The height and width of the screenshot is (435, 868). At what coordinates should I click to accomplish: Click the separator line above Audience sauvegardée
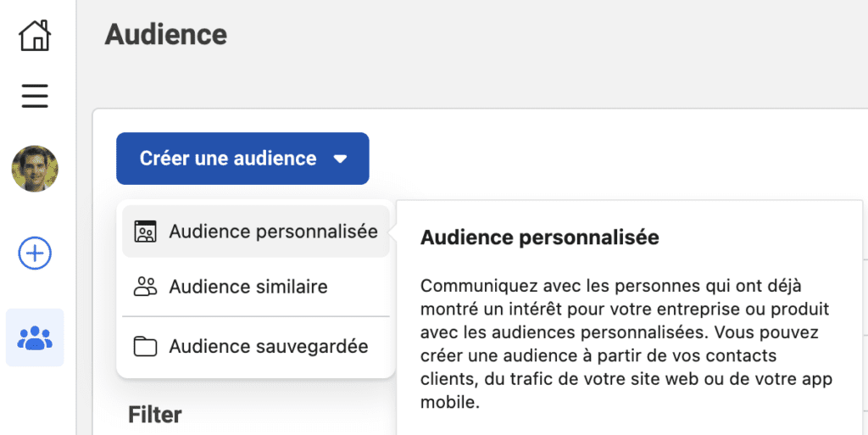(256, 316)
